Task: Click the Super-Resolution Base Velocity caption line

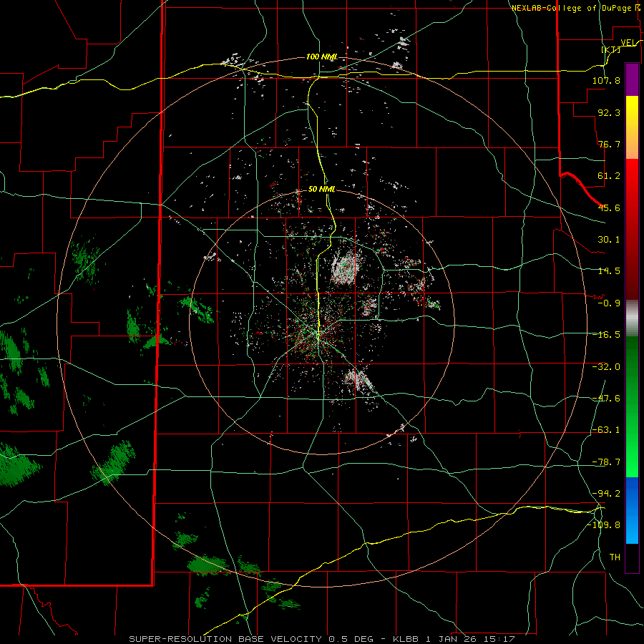Action: (322, 639)
